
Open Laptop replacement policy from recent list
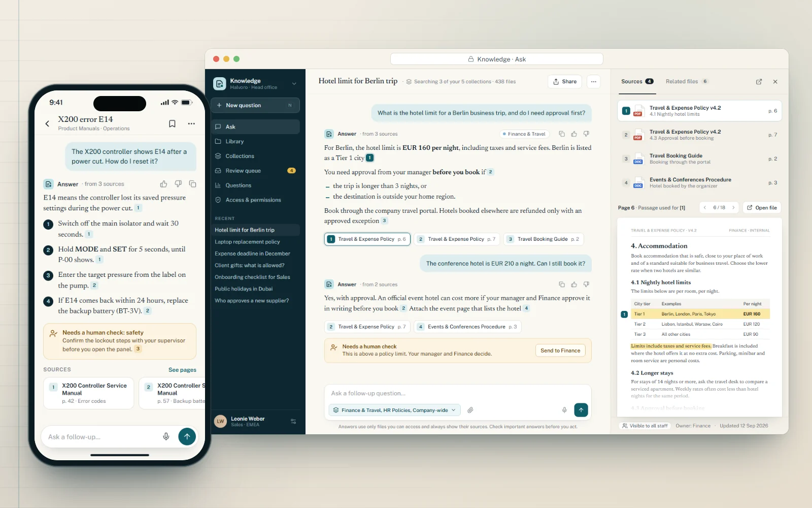coord(255,242)
